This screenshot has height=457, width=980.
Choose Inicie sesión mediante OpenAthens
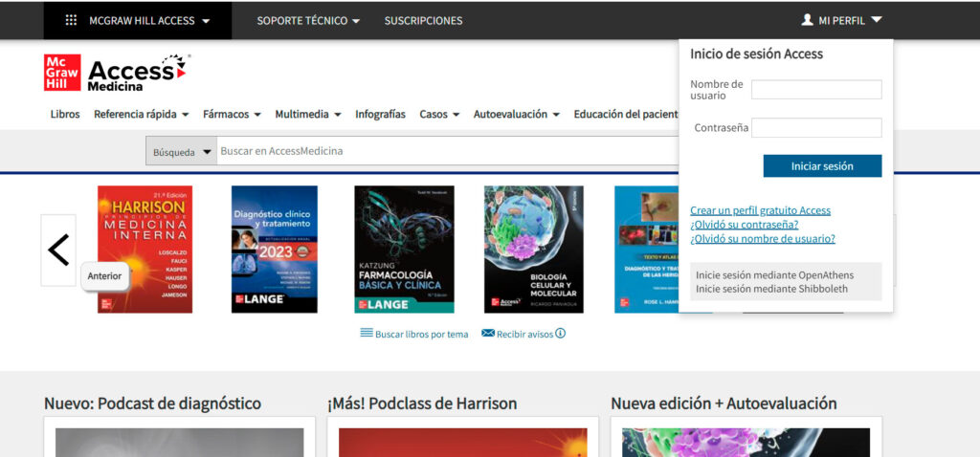[774, 275]
